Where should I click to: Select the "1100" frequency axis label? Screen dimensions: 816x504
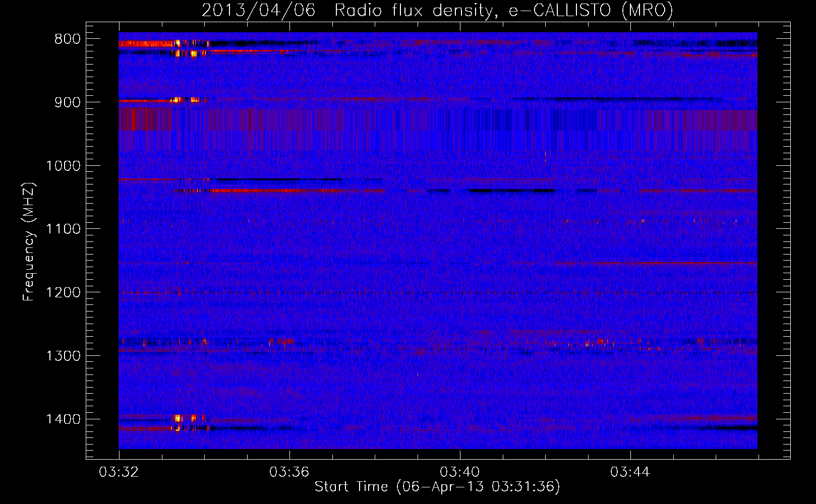tap(63, 229)
